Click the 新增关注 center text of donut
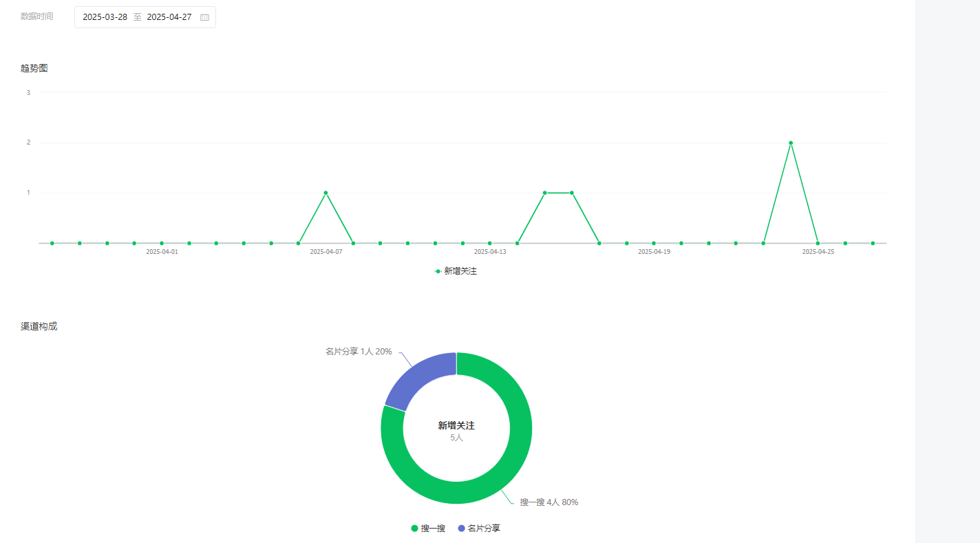Screen dimensions: 980x543 point(456,425)
